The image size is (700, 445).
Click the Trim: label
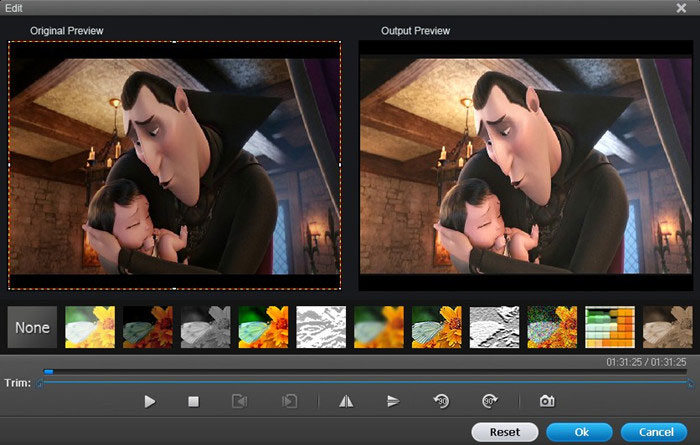[18, 383]
